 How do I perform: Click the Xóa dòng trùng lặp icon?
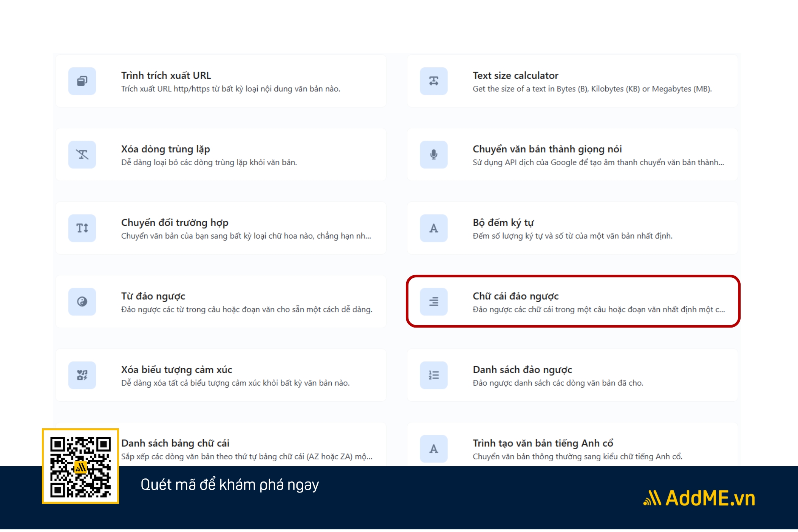(82, 154)
